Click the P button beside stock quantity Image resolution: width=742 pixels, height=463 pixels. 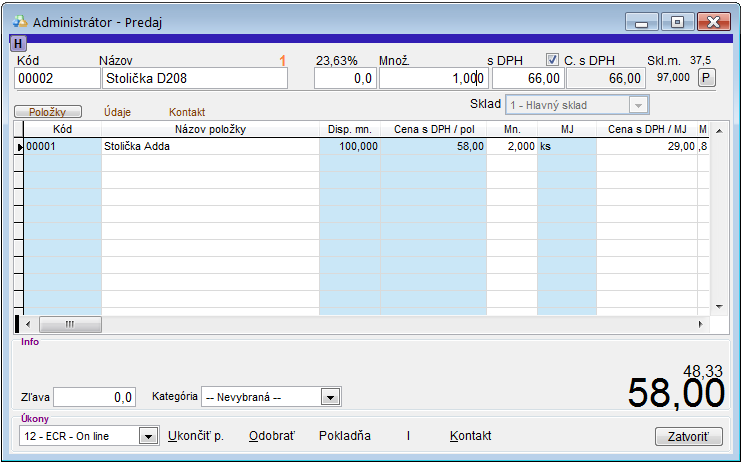pos(706,77)
